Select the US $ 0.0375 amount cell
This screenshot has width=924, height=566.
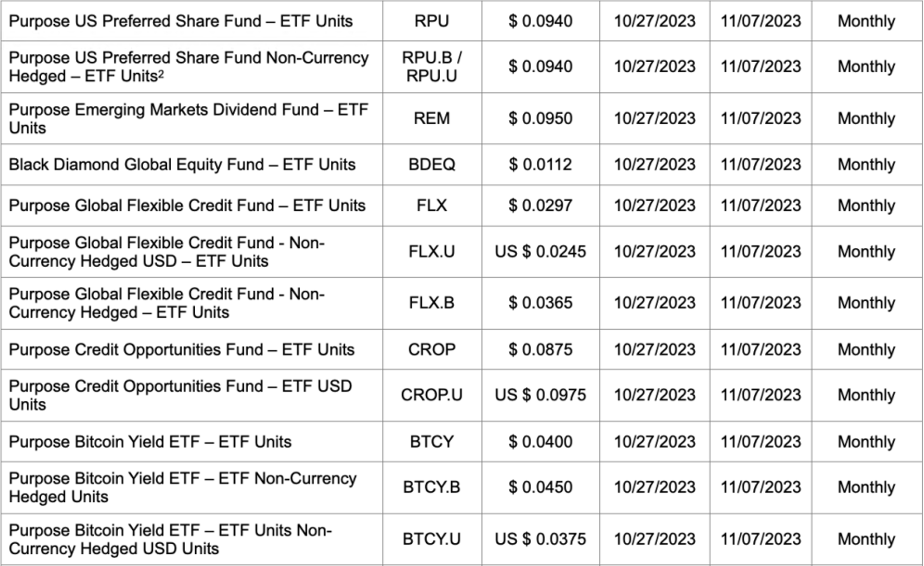(540, 540)
